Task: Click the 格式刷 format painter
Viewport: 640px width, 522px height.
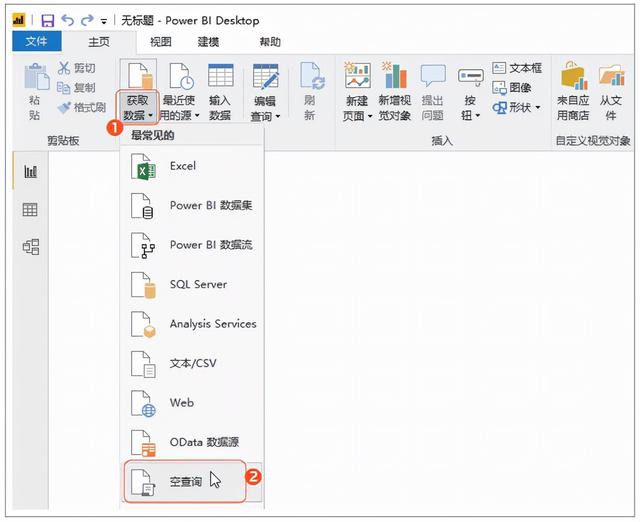Action: (x=82, y=107)
